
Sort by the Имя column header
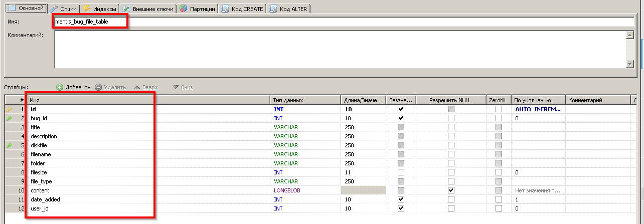click(x=149, y=100)
